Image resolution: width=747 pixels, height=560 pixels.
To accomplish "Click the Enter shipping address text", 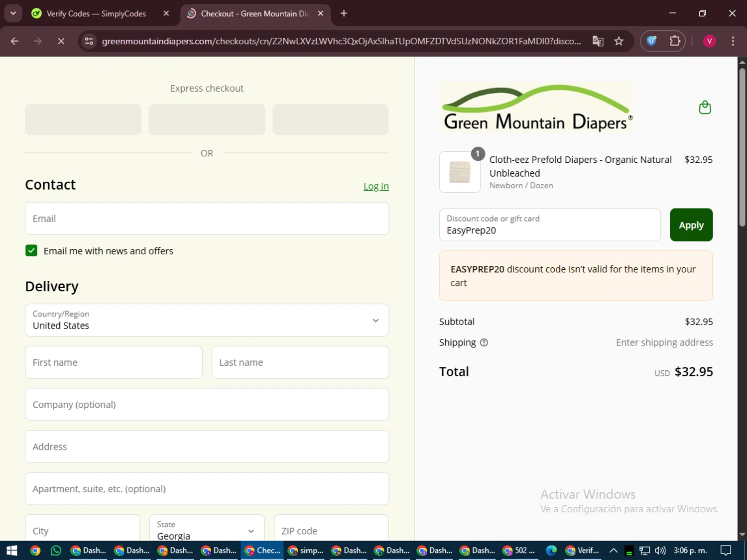I will click(x=664, y=342).
